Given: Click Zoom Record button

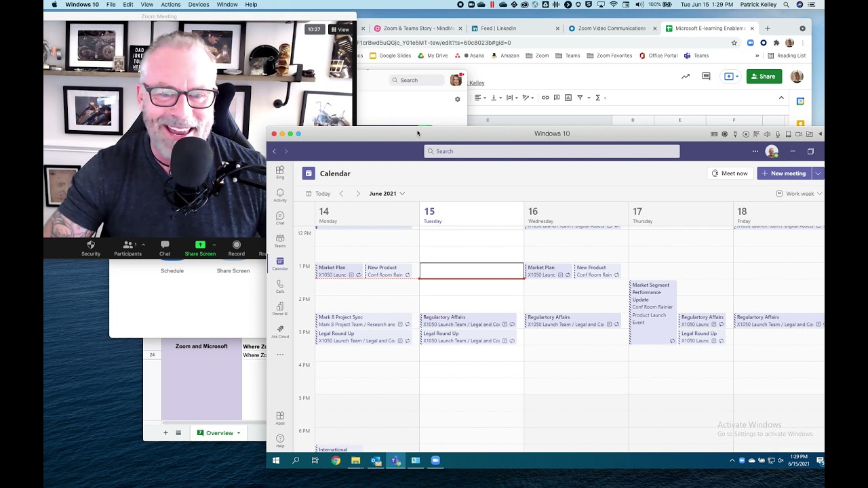Looking at the screenshot, I should coord(236,248).
